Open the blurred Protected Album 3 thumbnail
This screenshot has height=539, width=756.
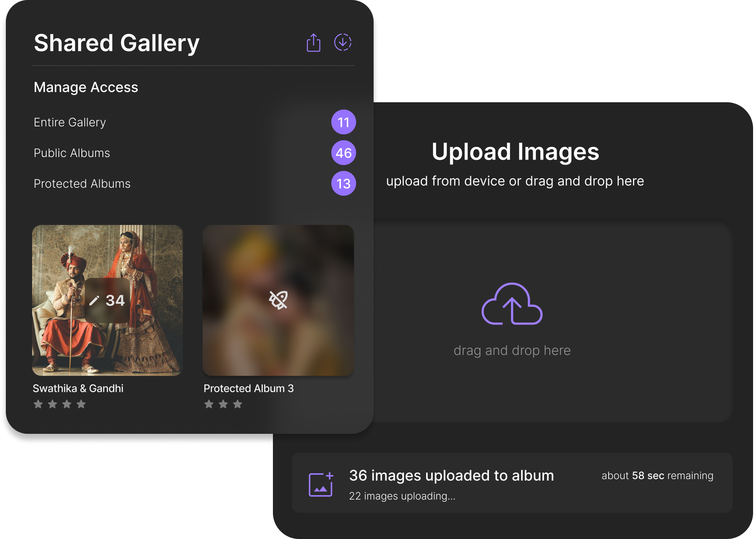tap(278, 300)
